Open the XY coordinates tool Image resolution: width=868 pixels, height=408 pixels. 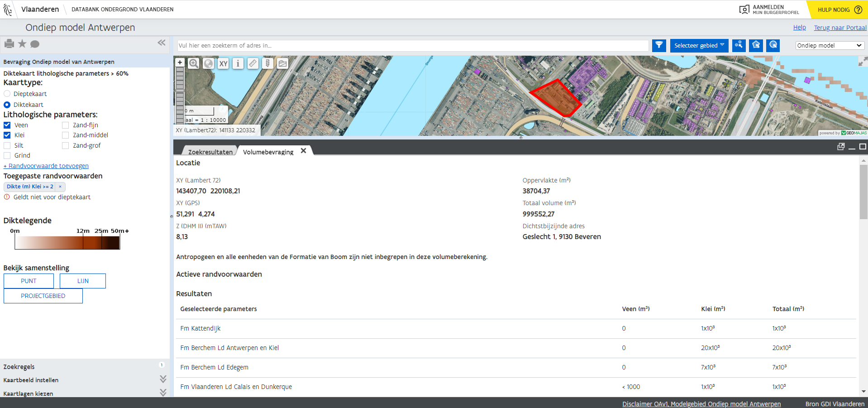[224, 64]
